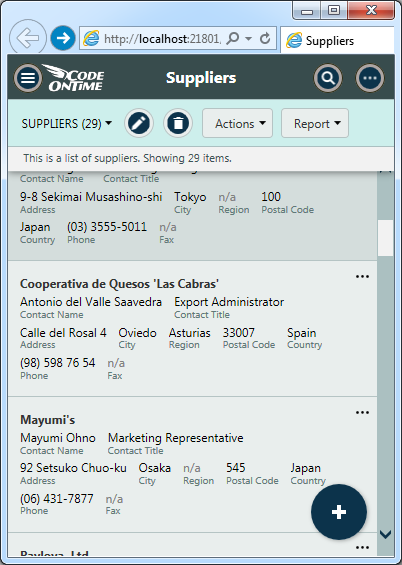This screenshot has width=402, height=565.
Task: Open search with the magnifier icon
Action: [x=327, y=78]
